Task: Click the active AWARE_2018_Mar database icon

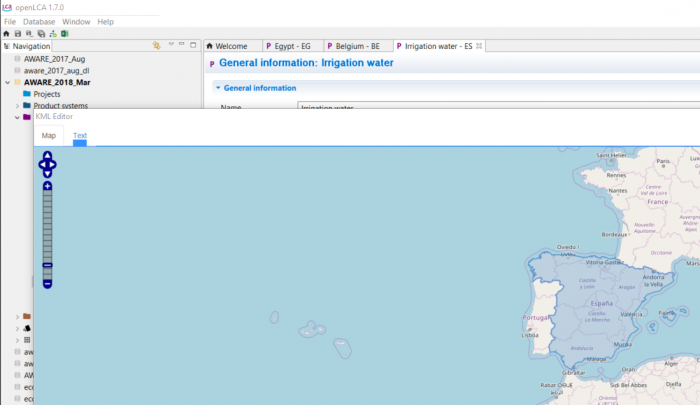Action: tap(17, 82)
